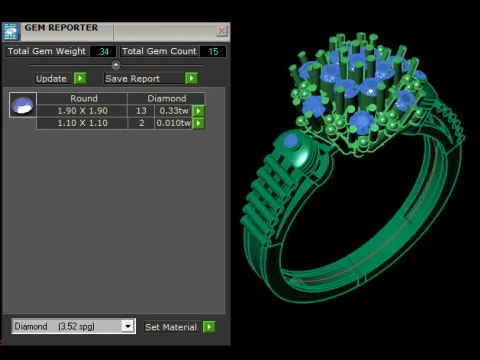
Task: Select the 1.10 X 1.10 size row
Action: tap(82, 123)
